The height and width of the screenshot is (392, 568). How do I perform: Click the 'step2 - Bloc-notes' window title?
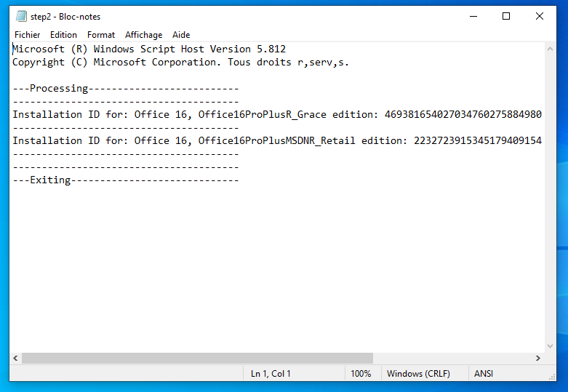tap(65, 17)
